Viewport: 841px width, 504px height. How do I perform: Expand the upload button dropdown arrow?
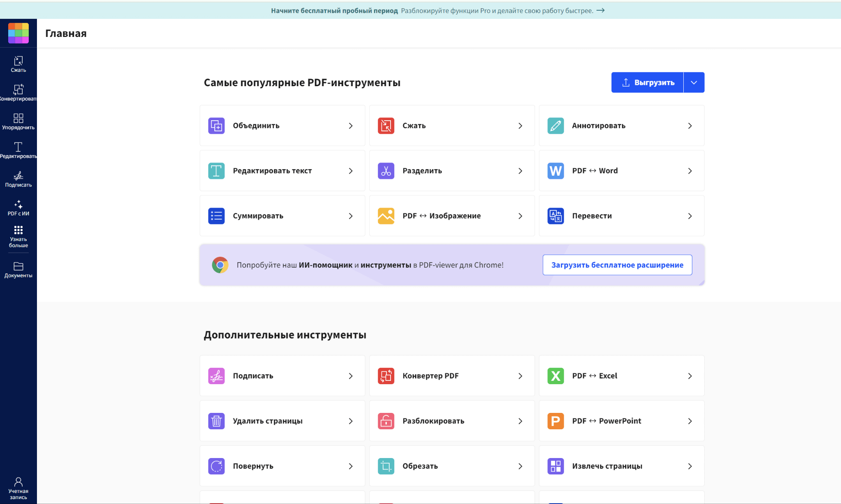(694, 82)
